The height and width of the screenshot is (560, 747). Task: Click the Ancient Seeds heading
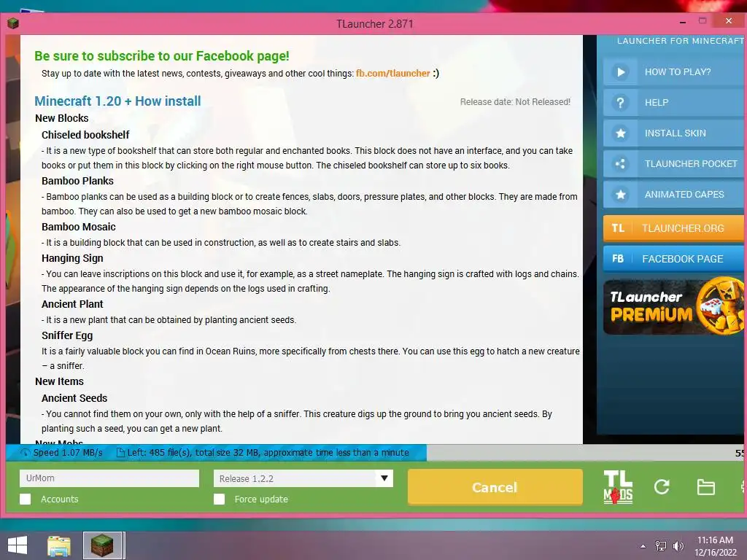click(74, 398)
